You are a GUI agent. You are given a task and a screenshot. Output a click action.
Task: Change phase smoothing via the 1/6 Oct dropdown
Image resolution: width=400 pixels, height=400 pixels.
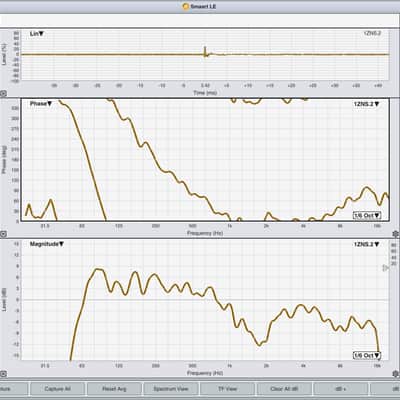click(367, 215)
